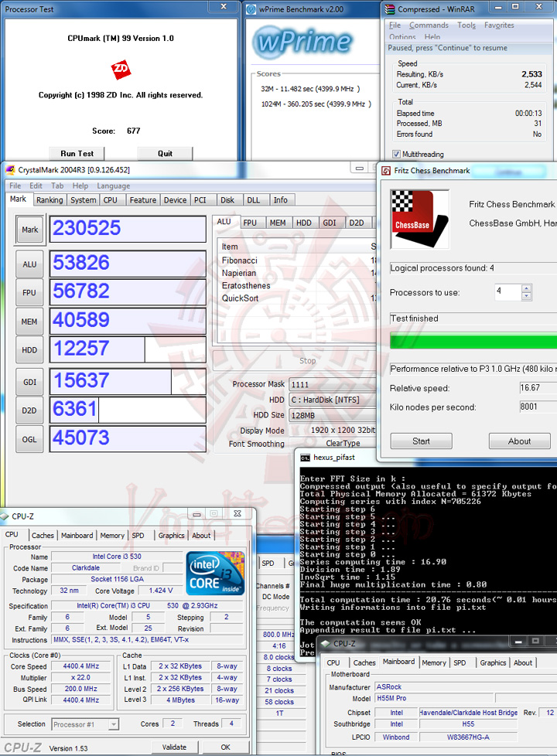This screenshot has width=557, height=756.
Task: Click the HDD C: HardDisk [NTFS] field
Action: (333, 400)
